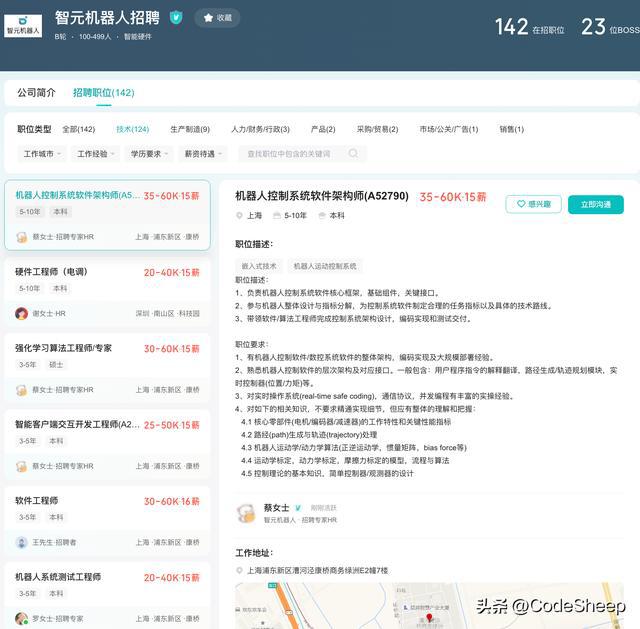Filter job type by 采购/贸易(2)
The height and width of the screenshot is (629, 640).
[377, 129]
